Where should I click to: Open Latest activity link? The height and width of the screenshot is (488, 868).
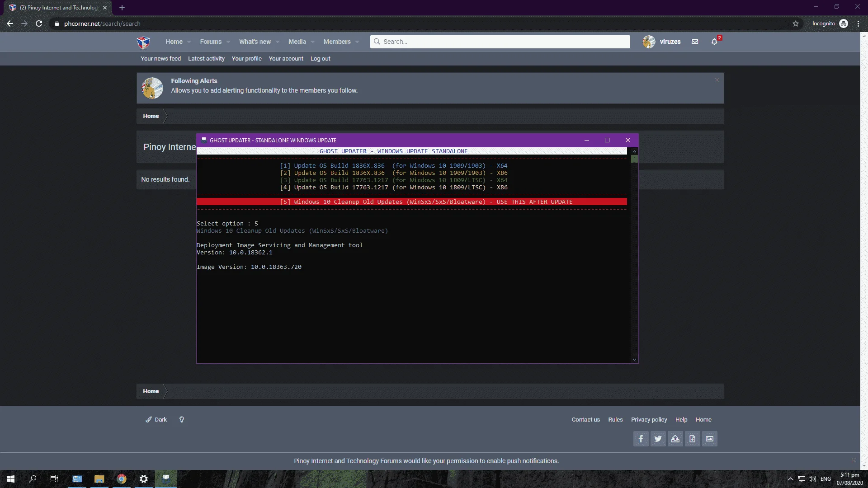(206, 59)
